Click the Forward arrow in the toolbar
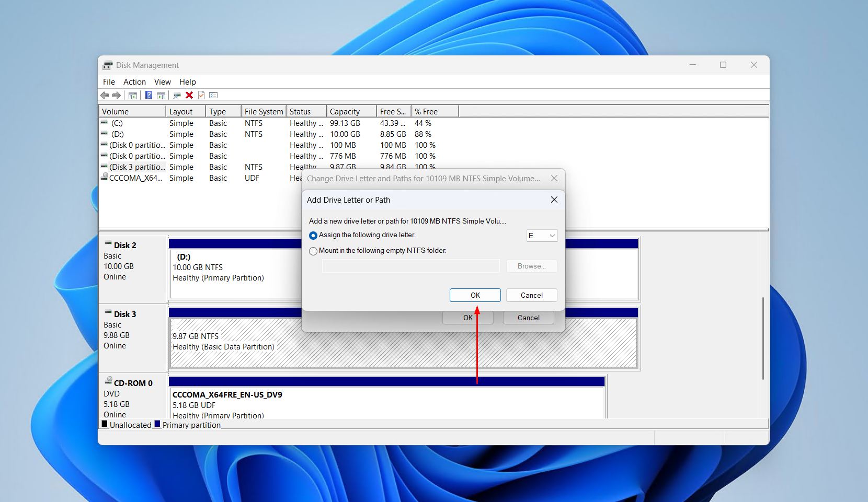This screenshot has width=868, height=502. 117,95
